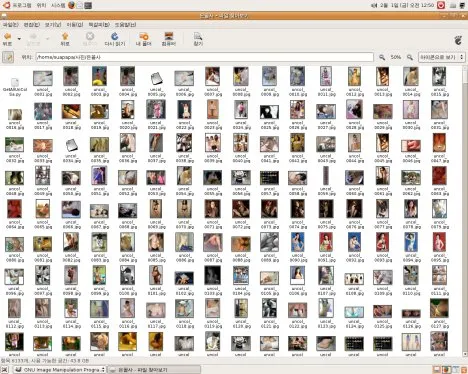Open the 도움말(H) help menu
468x374 pixels.
point(125,25)
